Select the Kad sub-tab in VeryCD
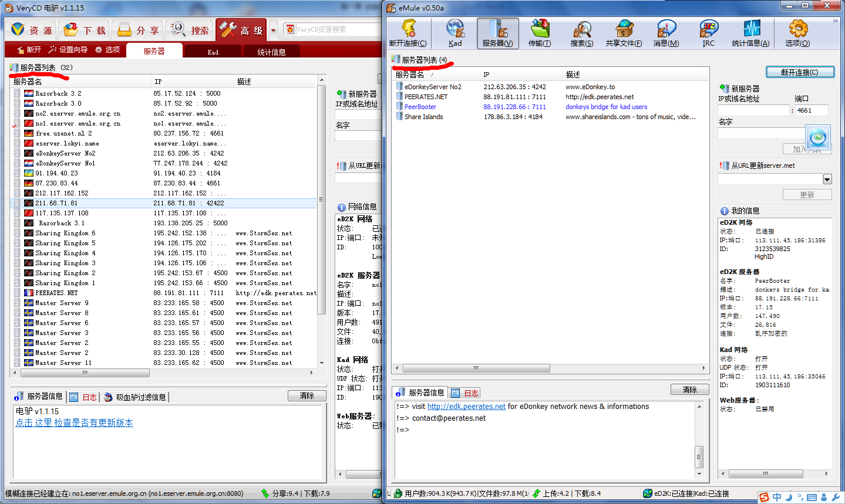The image size is (845, 504). (x=213, y=52)
